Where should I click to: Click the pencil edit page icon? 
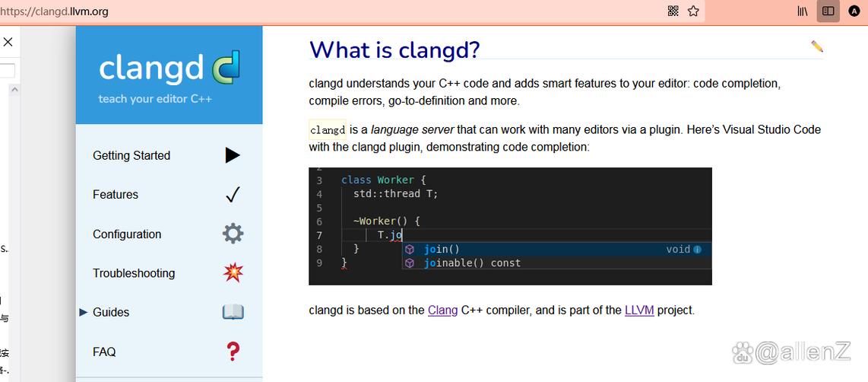pos(817,46)
